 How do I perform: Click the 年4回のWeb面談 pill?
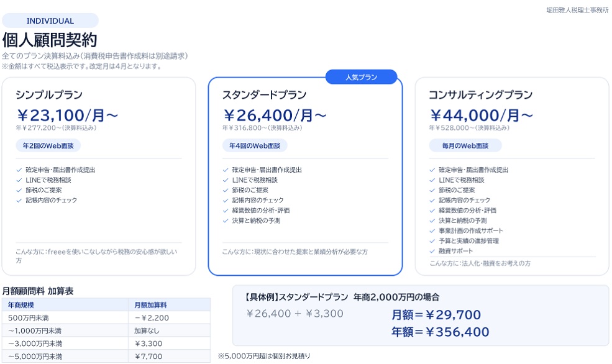point(255,145)
